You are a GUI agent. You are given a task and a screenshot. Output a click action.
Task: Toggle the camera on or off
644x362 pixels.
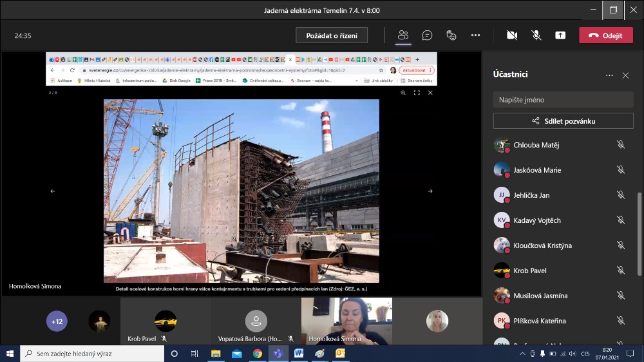512,35
